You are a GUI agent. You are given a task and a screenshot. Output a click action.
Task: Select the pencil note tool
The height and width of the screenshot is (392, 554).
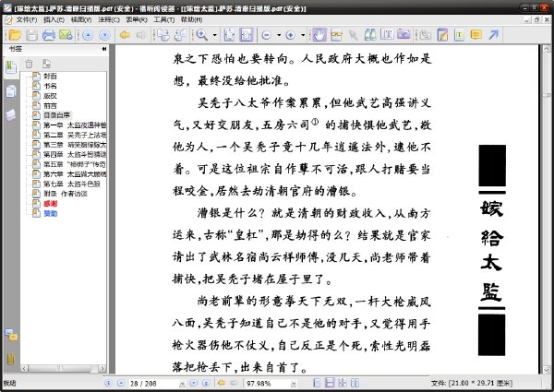(x=442, y=34)
